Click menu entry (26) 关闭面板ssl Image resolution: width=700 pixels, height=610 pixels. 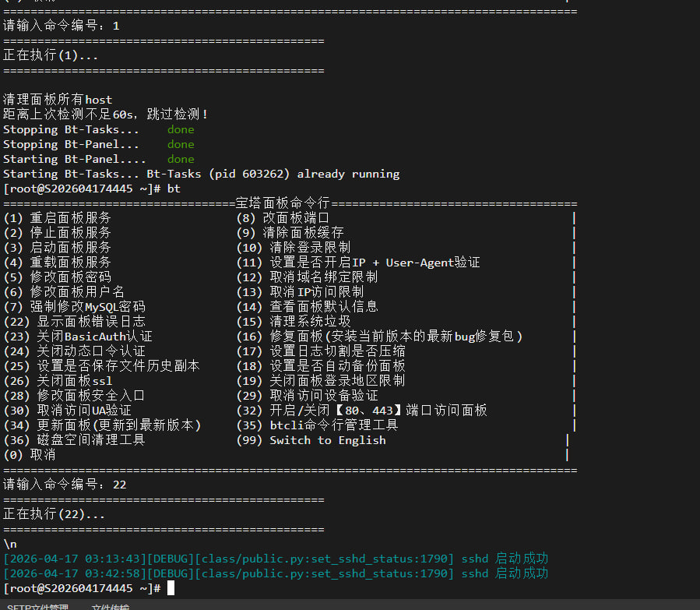click(58, 380)
